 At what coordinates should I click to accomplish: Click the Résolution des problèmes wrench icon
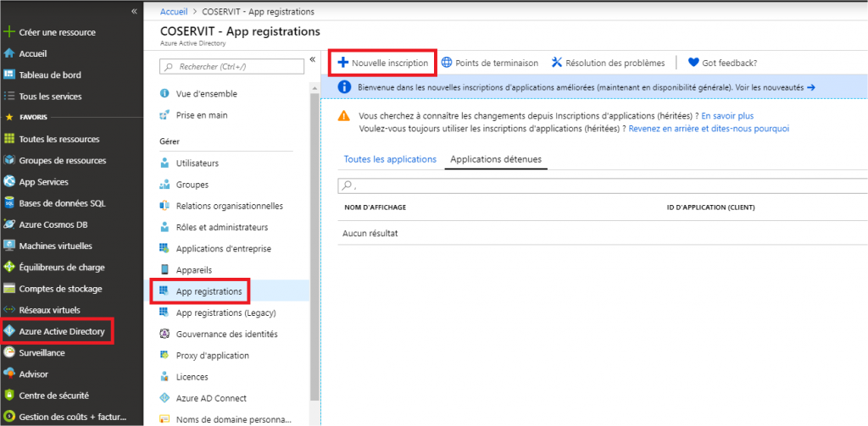pos(556,63)
